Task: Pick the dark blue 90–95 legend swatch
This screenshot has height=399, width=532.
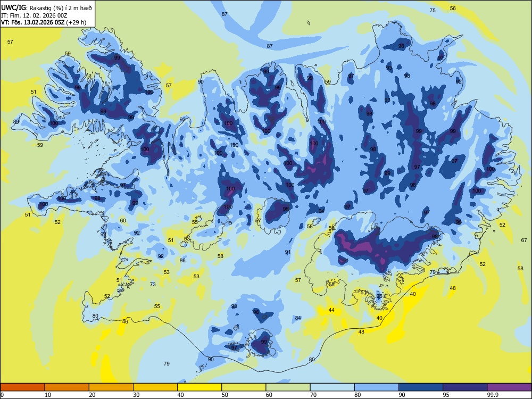Action: pyautogui.click(x=421, y=387)
